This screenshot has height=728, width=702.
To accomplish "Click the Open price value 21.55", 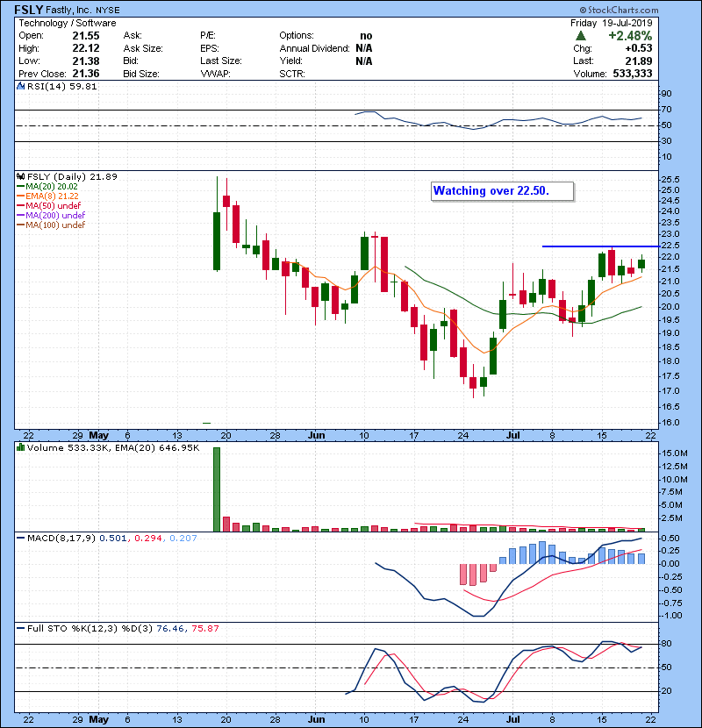I will click(x=86, y=36).
